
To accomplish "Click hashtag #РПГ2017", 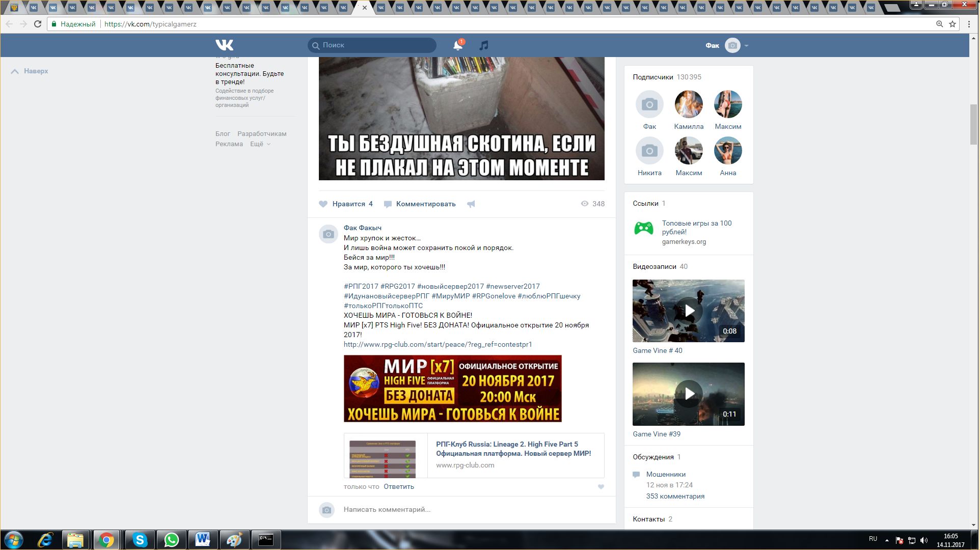I will (x=361, y=287).
